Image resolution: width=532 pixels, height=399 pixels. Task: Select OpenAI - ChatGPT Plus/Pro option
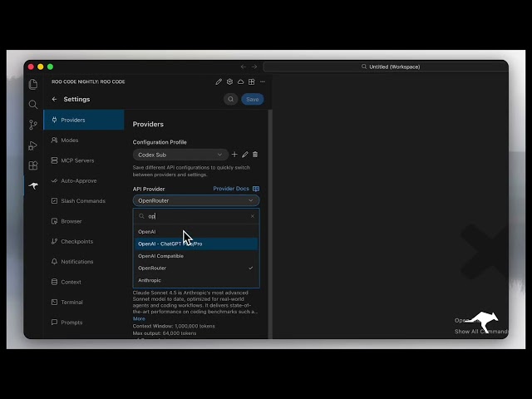click(196, 244)
